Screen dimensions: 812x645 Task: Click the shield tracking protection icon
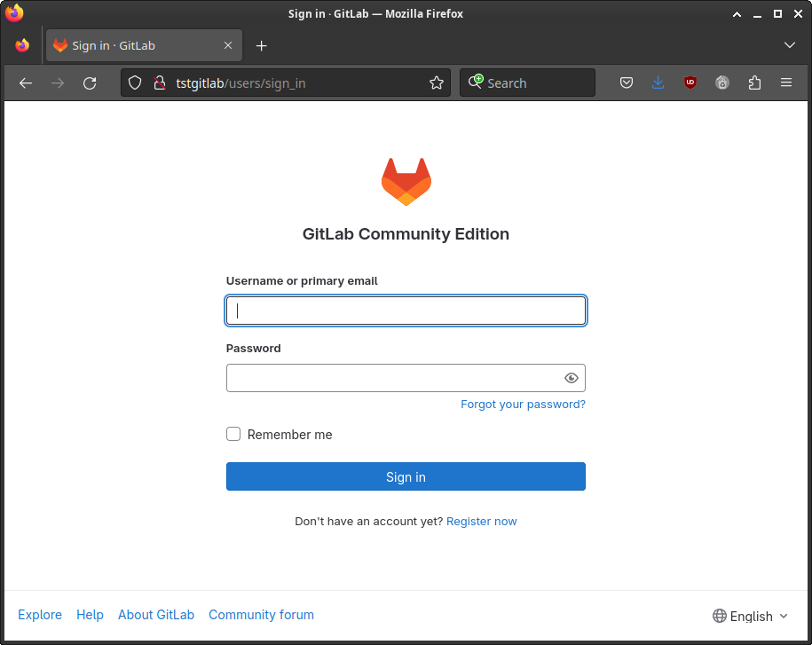(135, 83)
